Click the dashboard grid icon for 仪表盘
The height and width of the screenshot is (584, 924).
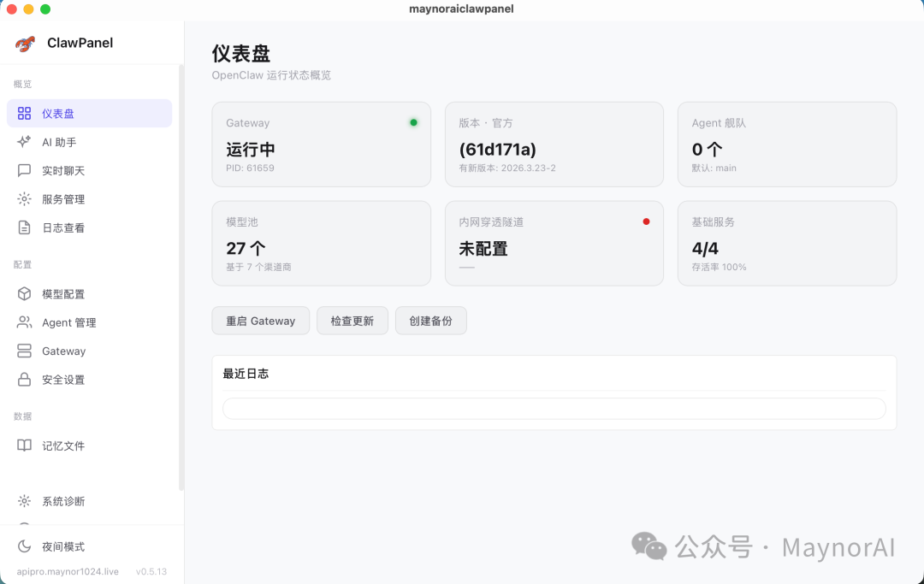tap(24, 114)
